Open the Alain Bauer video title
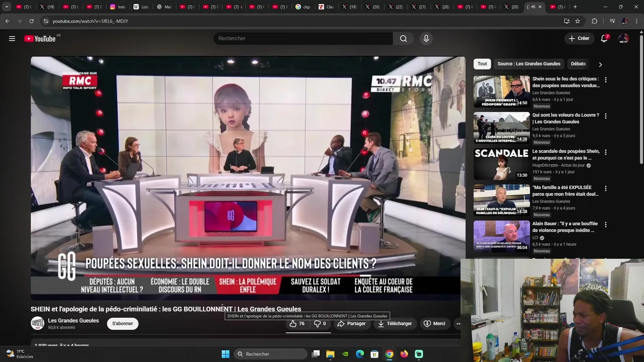 coord(565,227)
